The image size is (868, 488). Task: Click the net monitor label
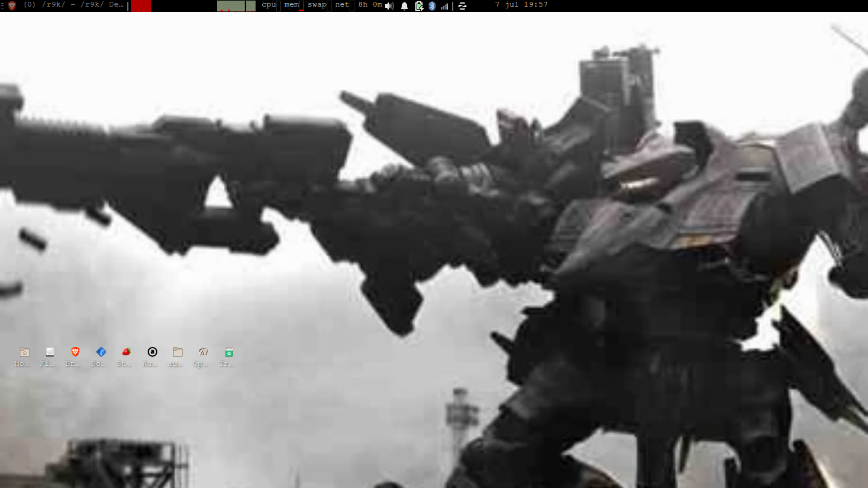point(342,5)
